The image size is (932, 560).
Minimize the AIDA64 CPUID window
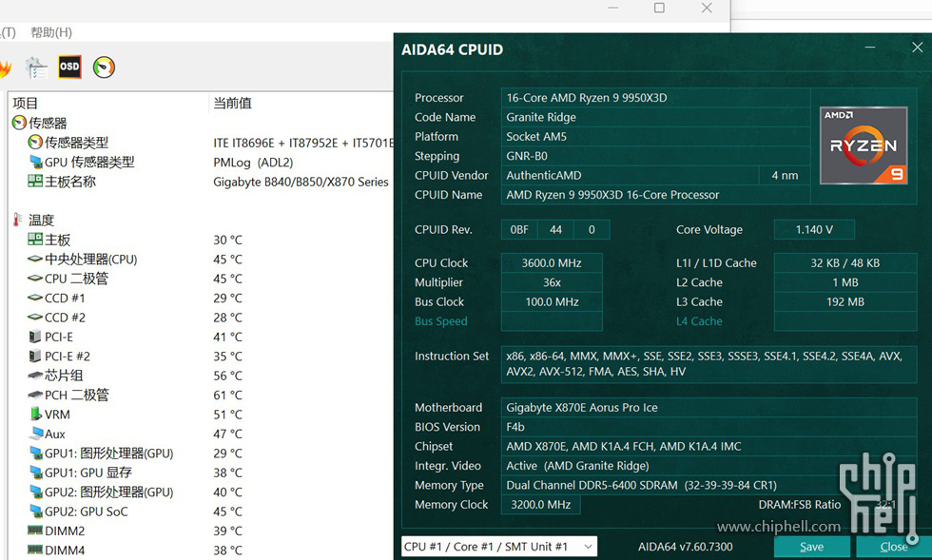[870, 48]
